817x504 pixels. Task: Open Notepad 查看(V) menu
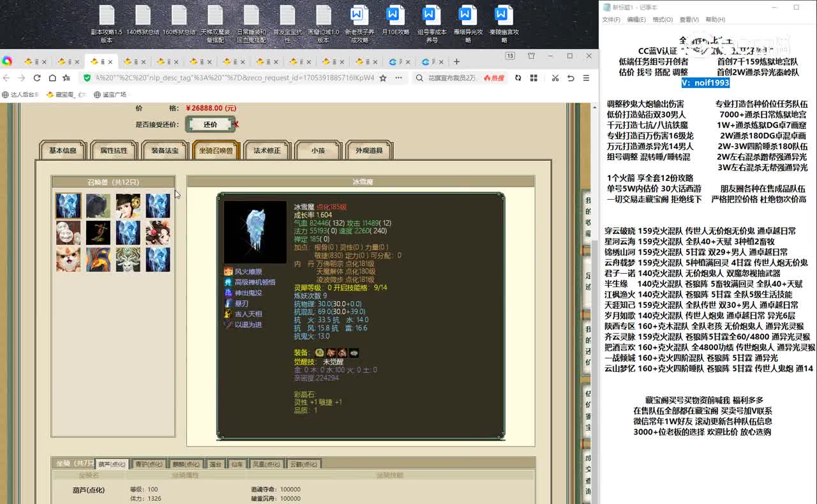coord(689,20)
